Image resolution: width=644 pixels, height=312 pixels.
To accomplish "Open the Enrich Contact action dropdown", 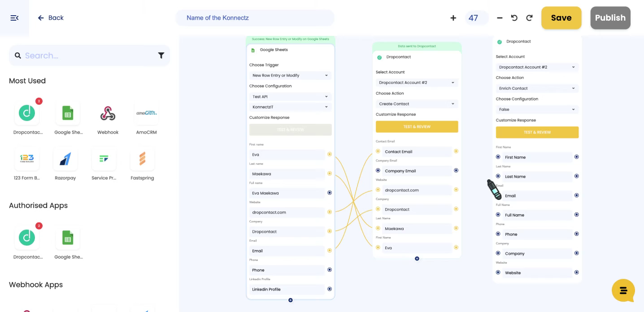I will (x=537, y=88).
